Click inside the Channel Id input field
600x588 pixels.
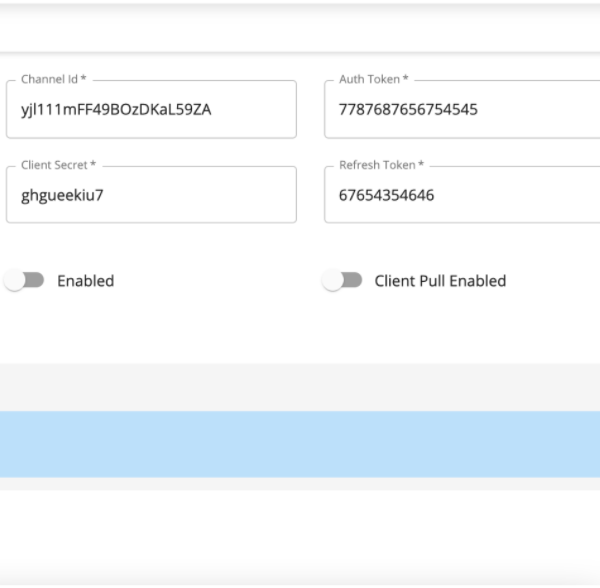[x=152, y=109]
